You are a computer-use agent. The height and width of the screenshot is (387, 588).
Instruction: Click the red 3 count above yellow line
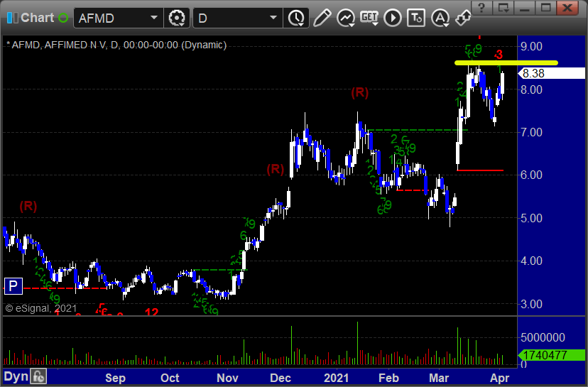[x=499, y=55]
